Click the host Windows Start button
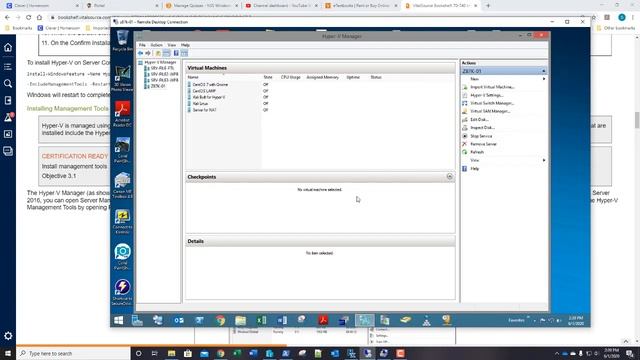Image resolution: width=640 pixels, height=360 pixels. point(8,353)
